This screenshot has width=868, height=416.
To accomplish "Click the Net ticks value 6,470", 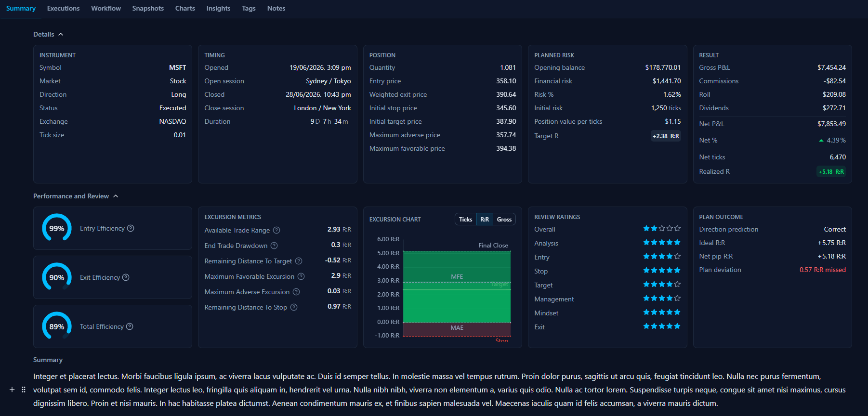I will 838,157.
